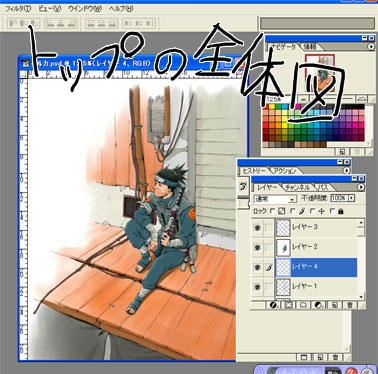This screenshot has width=378, height=374.
Task: Toggle link box for レイヤー 1
Action: (269, 286)
